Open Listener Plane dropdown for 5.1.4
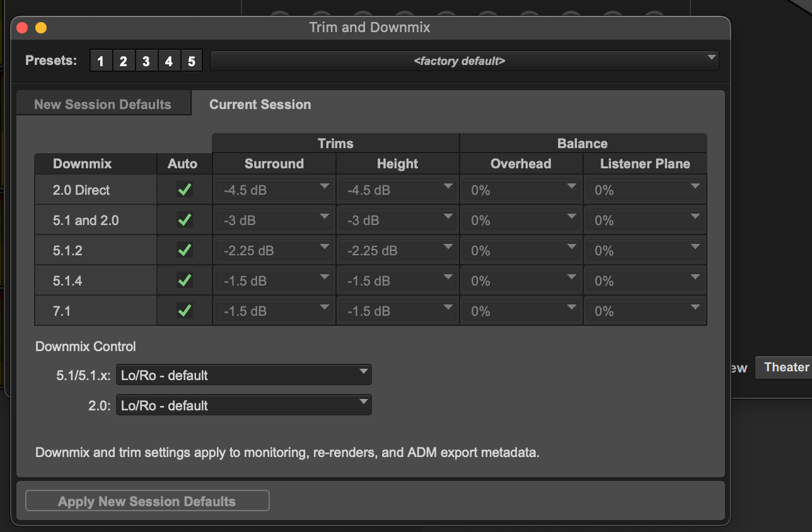The image size is (812, 532). pyautogui.click(x=645, y=280)
